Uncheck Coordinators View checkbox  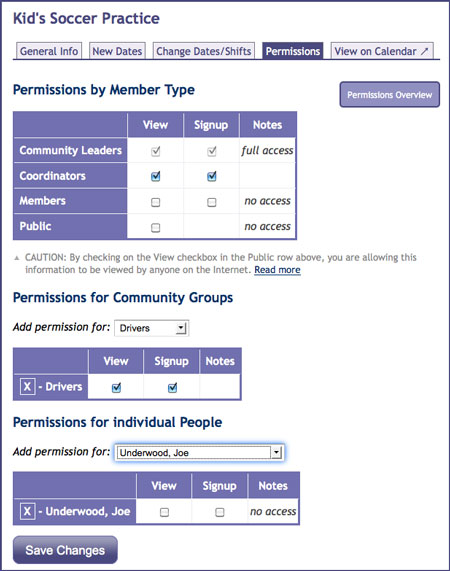click(x=155, y=176)
